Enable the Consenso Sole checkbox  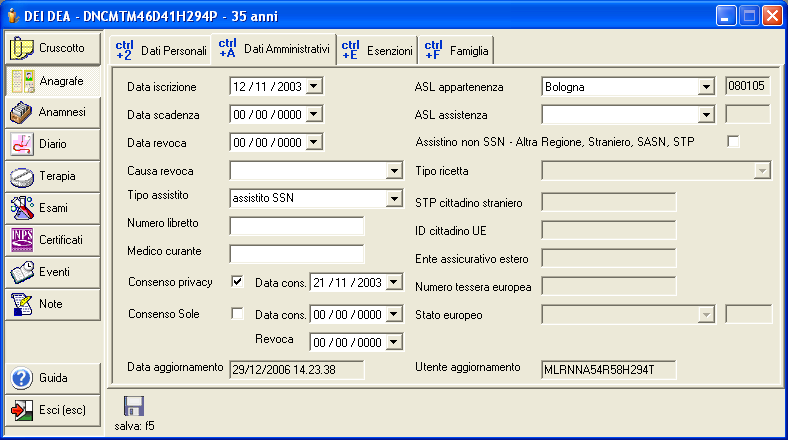tap(237, 314)
